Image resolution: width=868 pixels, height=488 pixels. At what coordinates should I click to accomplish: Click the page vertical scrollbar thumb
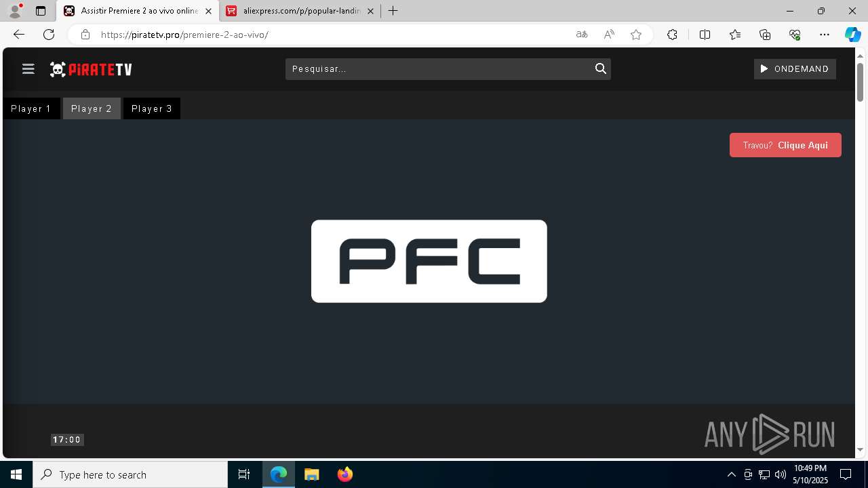[860, 81]
